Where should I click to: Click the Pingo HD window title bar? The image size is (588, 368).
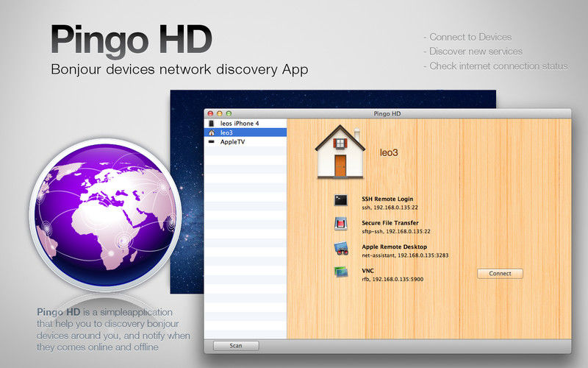pos(387,113)
